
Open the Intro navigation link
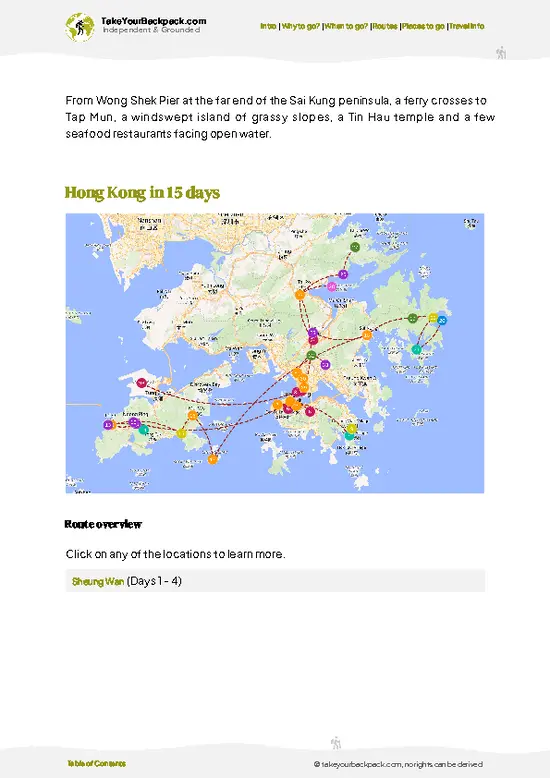pyautogui.click(x=268, y=26)
